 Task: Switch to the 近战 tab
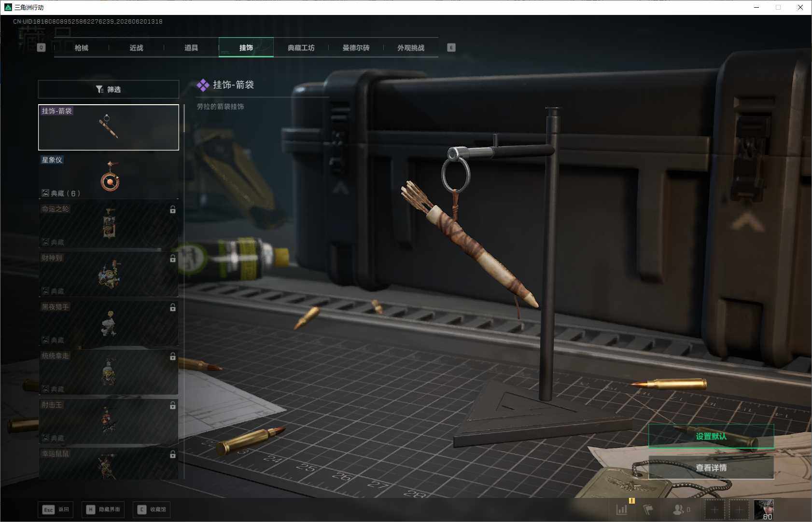(x=137, y=48)
